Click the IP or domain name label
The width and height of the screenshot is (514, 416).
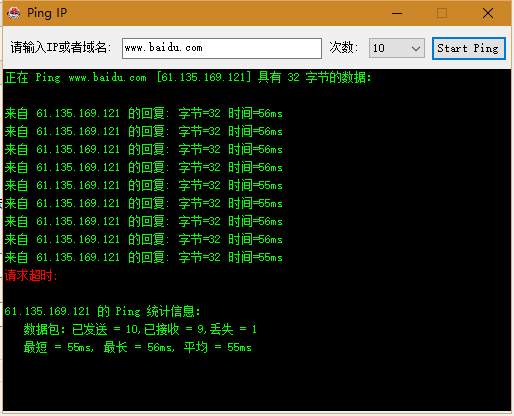tap(60, 48)
